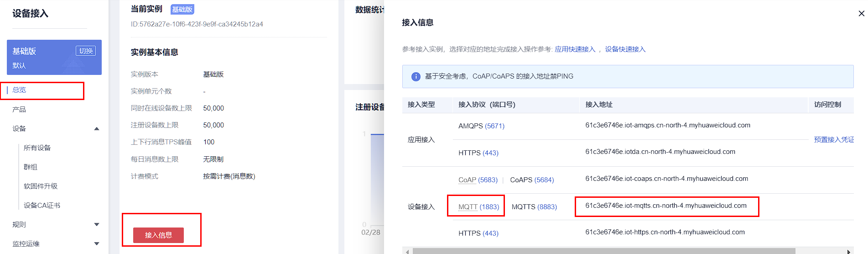Click the iot-amqps access address

[668, 125]
